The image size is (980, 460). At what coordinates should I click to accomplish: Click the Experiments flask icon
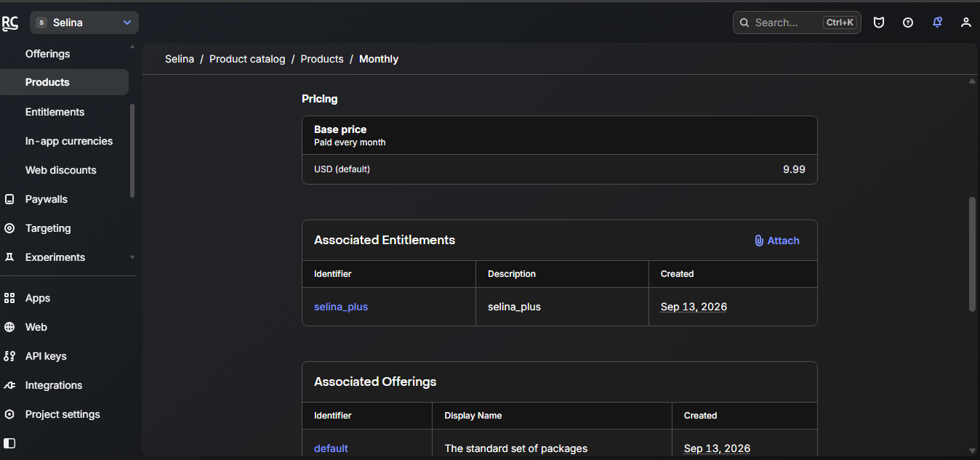tap(9, 257)
